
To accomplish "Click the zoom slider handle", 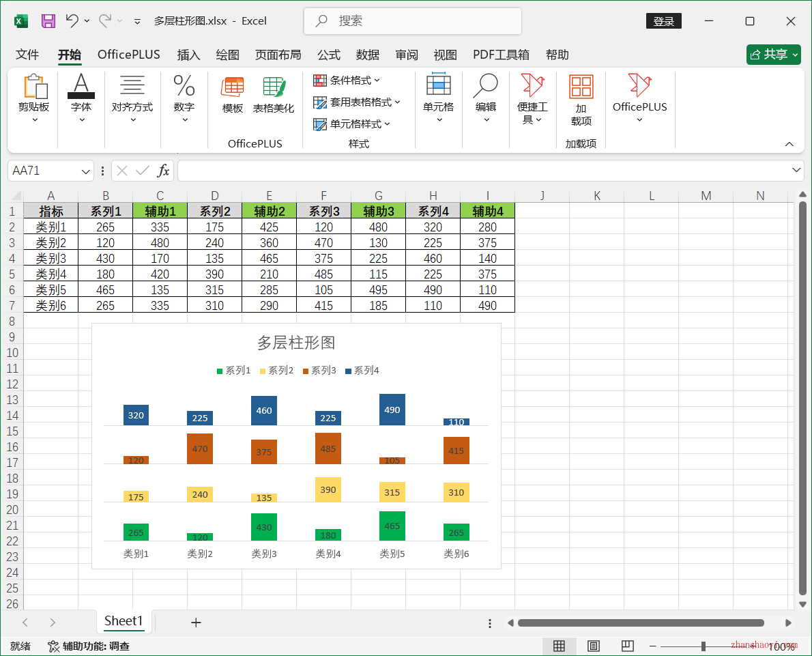I will click(x=704, y=646).
